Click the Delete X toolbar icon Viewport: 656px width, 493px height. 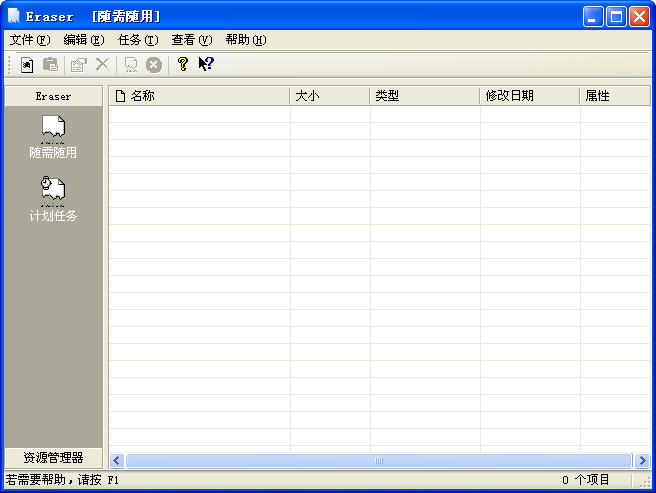(x=102, y=64)
